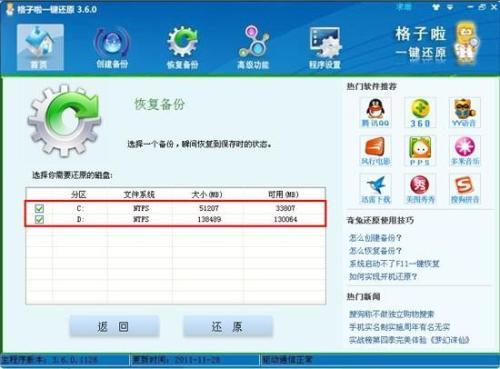Image resolution: width=500 pixels, height=369 pixels.
Task: Open the 创建备份 icon in toolbar
Action: click(112, 47)
